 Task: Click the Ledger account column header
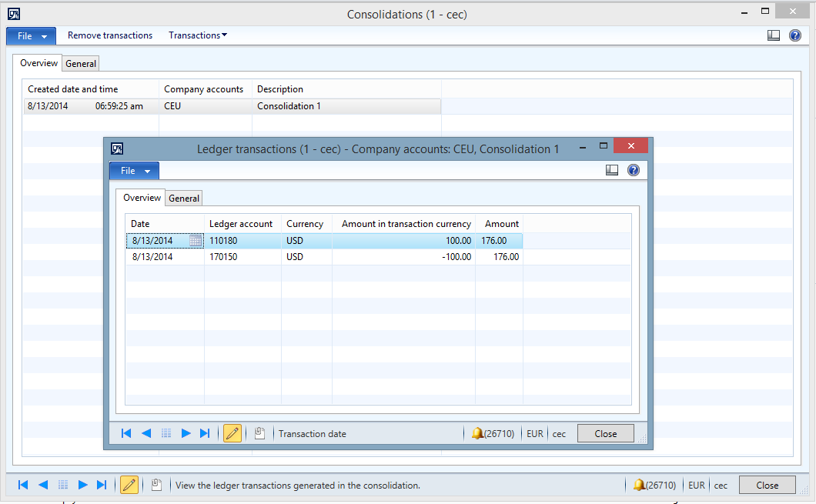[x=241, y=224]
